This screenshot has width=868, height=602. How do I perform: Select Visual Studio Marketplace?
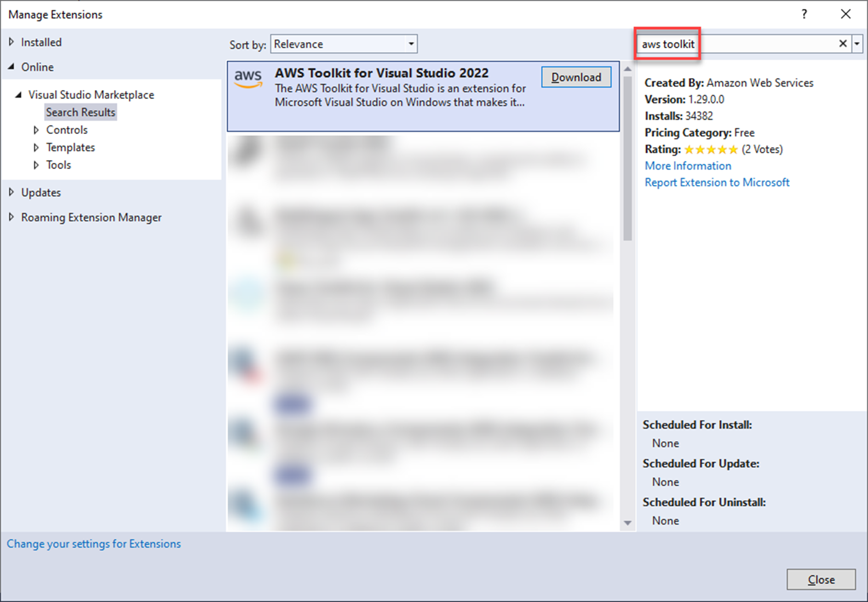(x=91, y=95)
